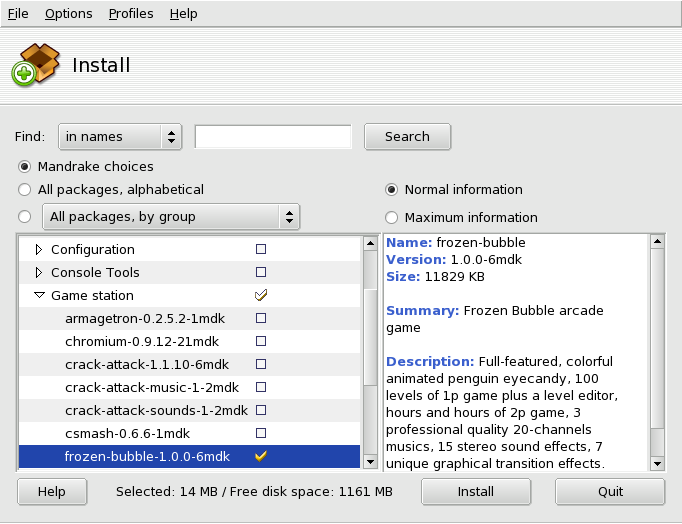Viewport: 682px width, 524px height.
Task: Open the 'All packages, by group' dropdown
Action: pos(171,217)
